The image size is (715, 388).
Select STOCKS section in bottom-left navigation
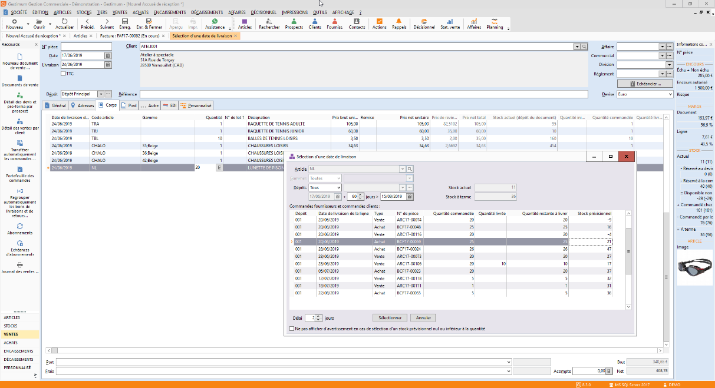20,326
